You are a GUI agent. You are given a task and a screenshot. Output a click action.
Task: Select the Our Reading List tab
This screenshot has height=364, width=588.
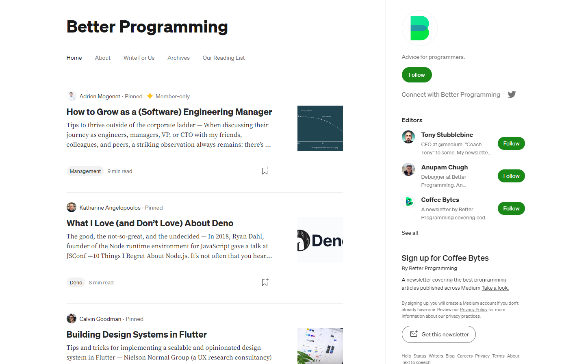click(x=224, y=58)
